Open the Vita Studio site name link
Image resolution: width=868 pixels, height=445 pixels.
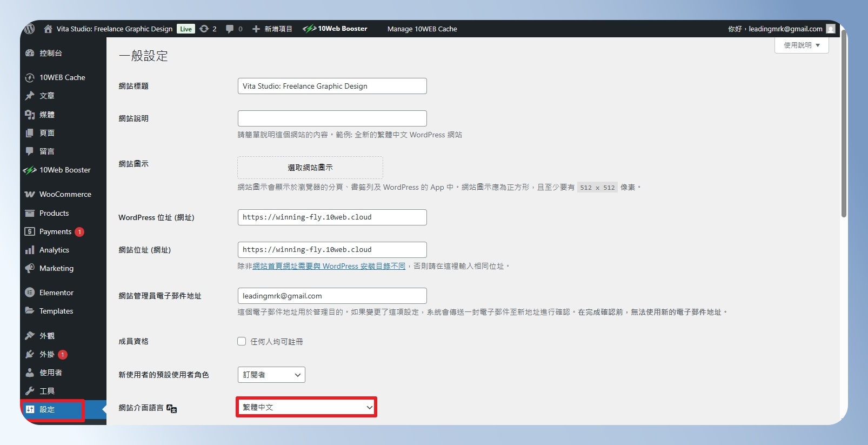point(115,29)
